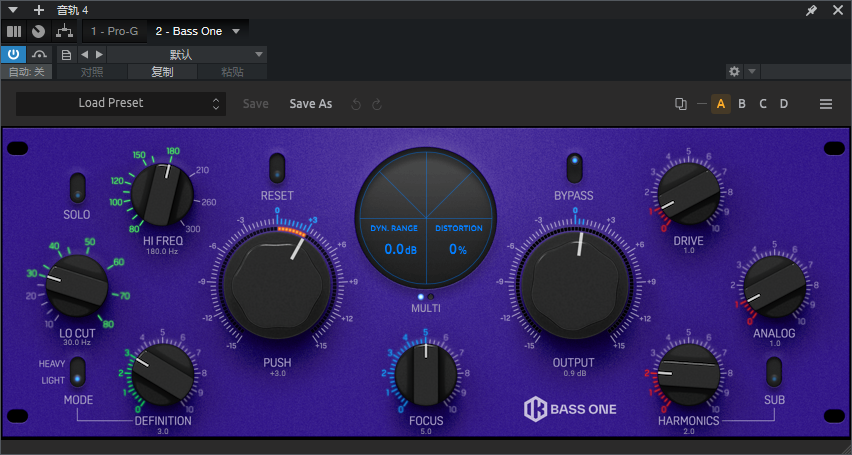Expand the Bass One tab dropdown arrow
This screenshot has width=852, height=455.
point(236,32)
